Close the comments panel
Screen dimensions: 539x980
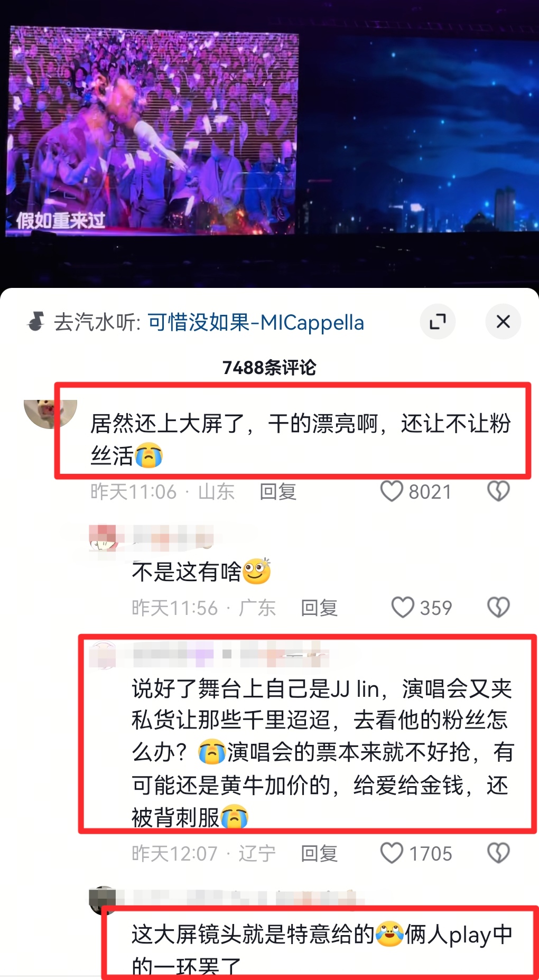(x=503, y=321)
